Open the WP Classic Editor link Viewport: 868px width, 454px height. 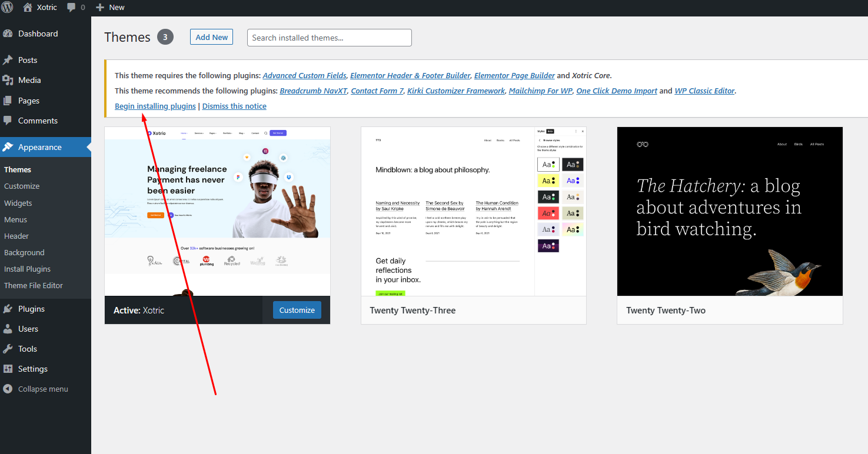(x=704, y=91)
